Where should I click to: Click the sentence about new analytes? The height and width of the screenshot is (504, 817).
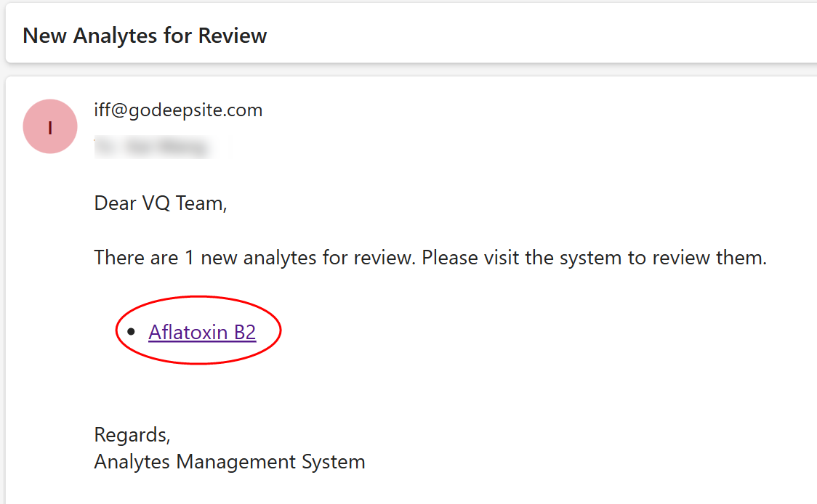tap(430, 258)
